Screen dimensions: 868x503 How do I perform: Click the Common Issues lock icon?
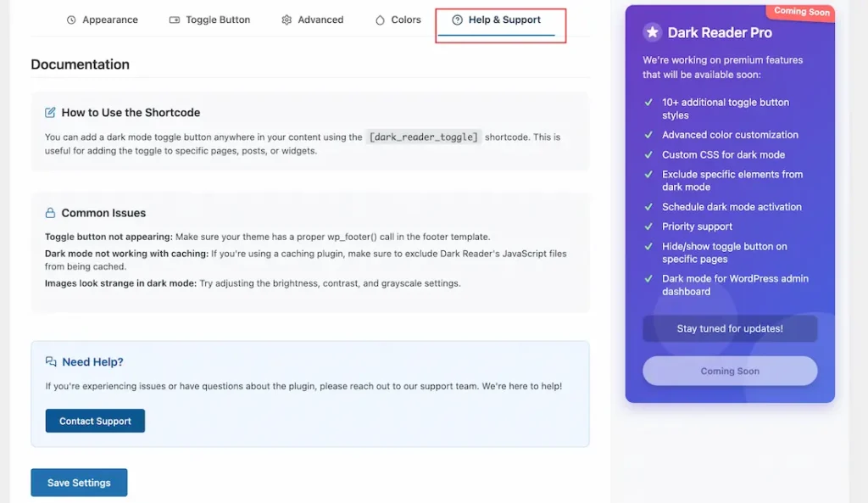[x=51, y=213]
